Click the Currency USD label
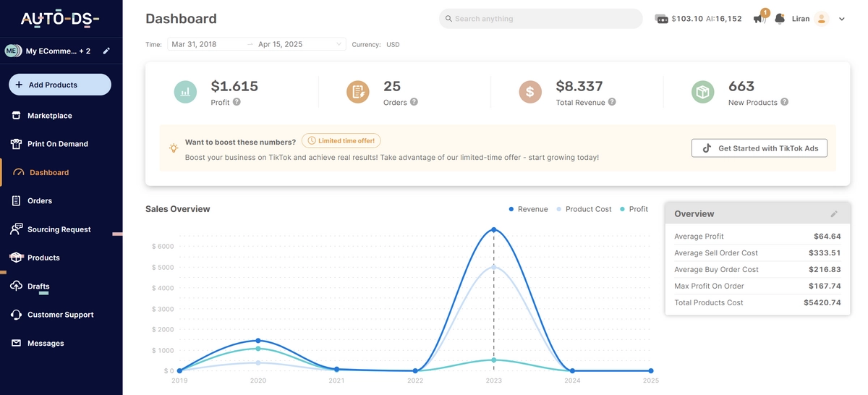868x395 pixels. [x=376, y=45]
